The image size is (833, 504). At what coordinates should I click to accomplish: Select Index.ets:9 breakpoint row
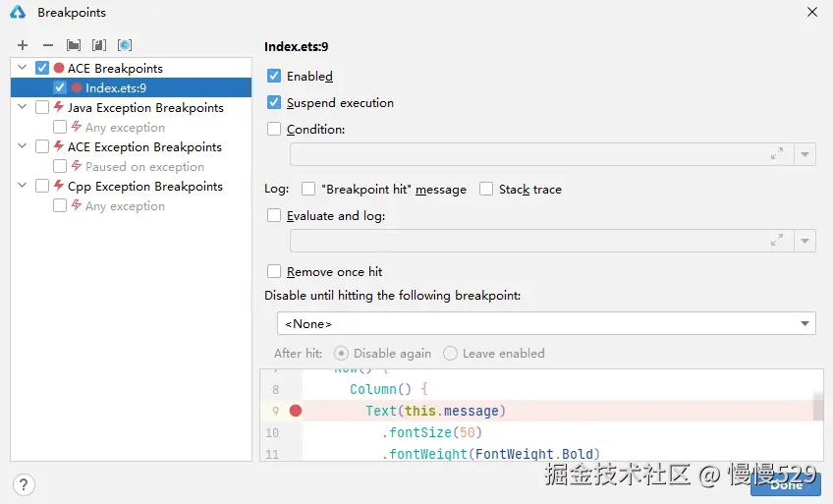click(131, 87)
